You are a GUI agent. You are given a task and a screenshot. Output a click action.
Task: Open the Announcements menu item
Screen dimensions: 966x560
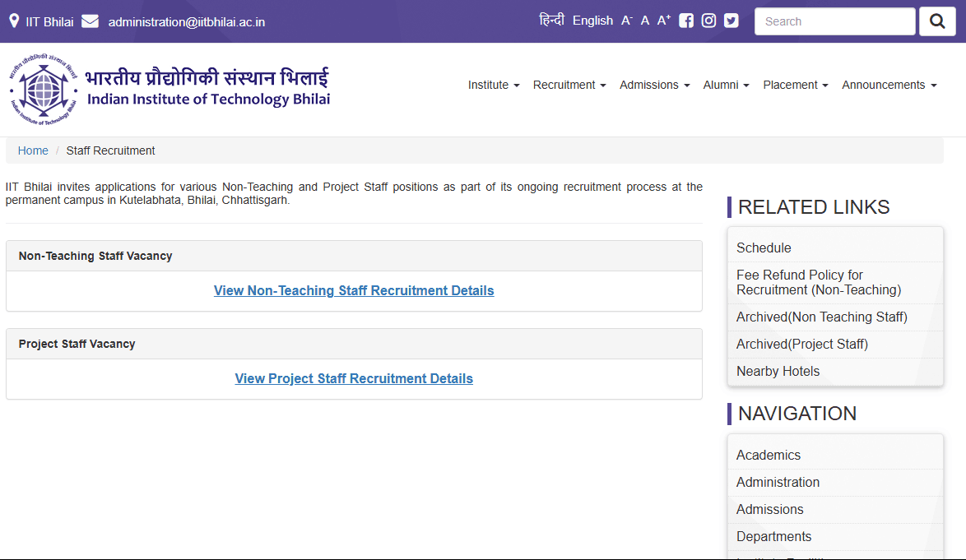coord(888,85)
